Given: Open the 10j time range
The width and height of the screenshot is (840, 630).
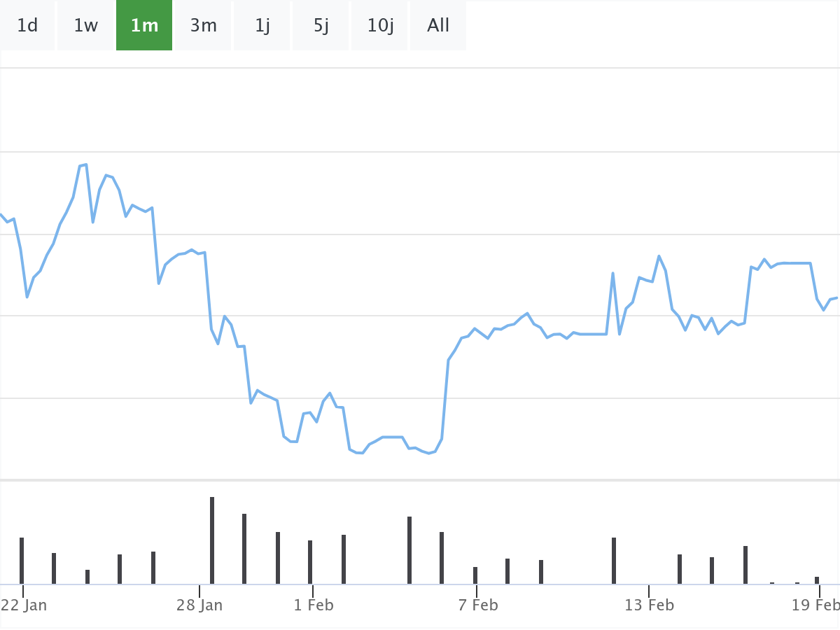Looking at the screenshot, I should [380, 26].
